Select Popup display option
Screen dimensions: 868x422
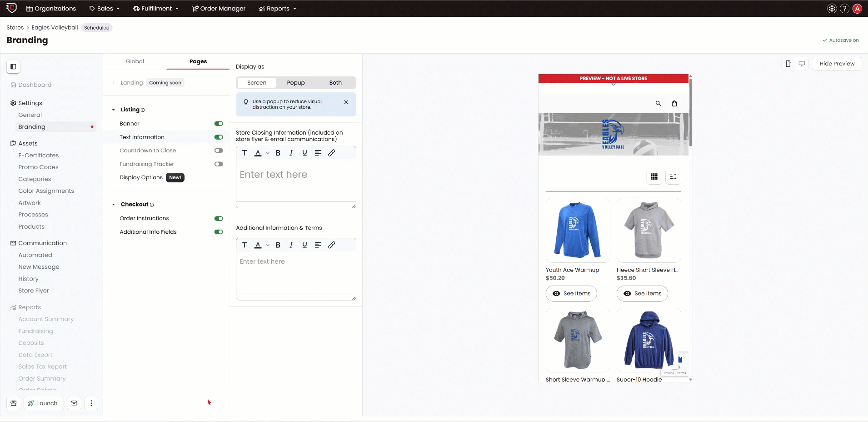(296, 83)
